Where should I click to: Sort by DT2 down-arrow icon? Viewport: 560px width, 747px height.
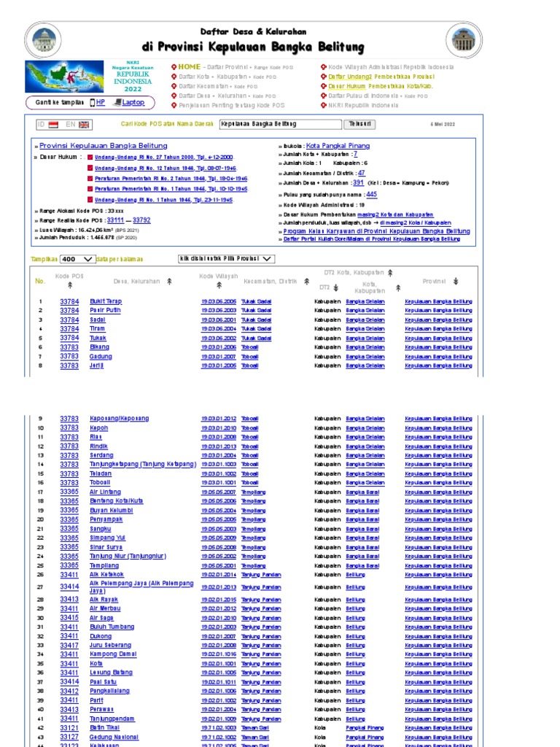335,287
